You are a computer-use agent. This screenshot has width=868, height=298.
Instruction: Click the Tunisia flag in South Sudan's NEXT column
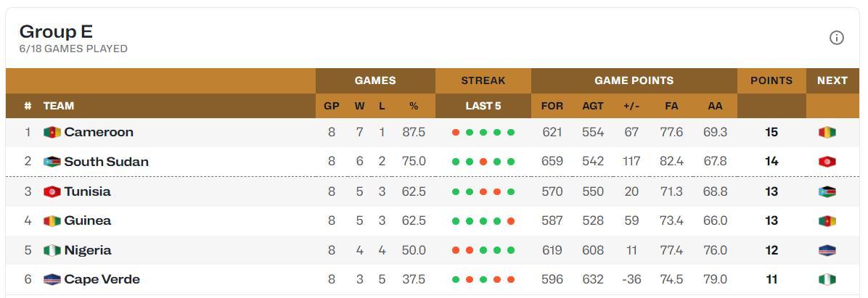point(827,162)
